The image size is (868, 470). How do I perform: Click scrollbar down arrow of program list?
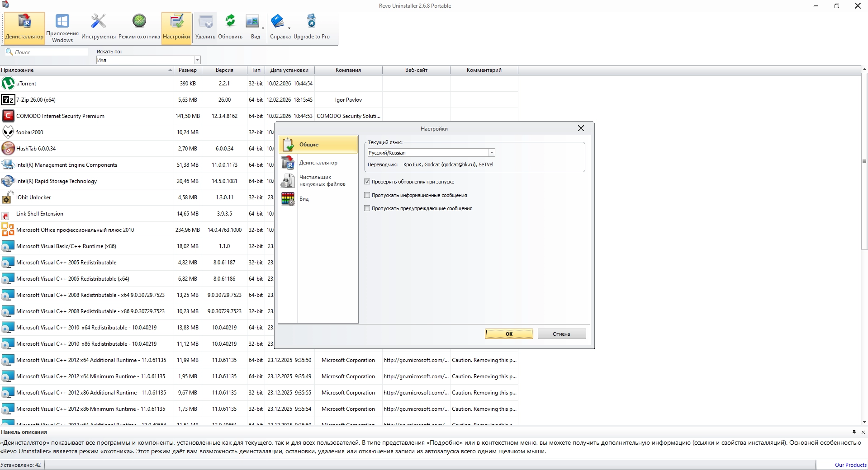coord(864,422)
